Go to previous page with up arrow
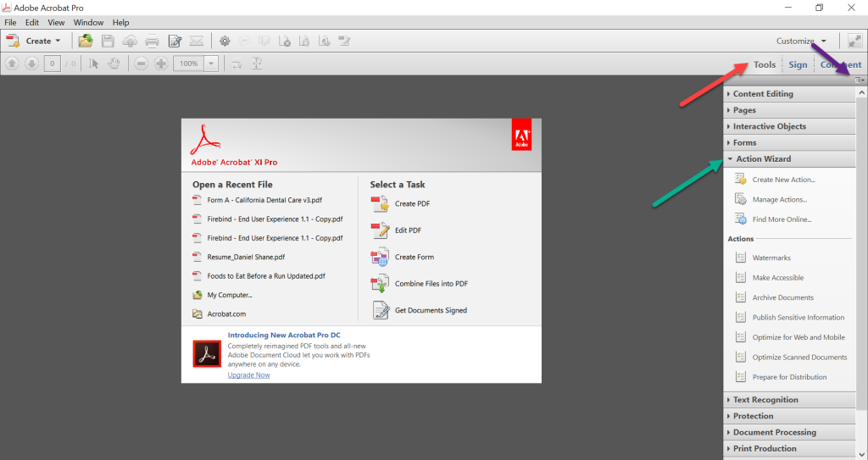This screenshot has width=868, height=460. [x=12, y=64]
